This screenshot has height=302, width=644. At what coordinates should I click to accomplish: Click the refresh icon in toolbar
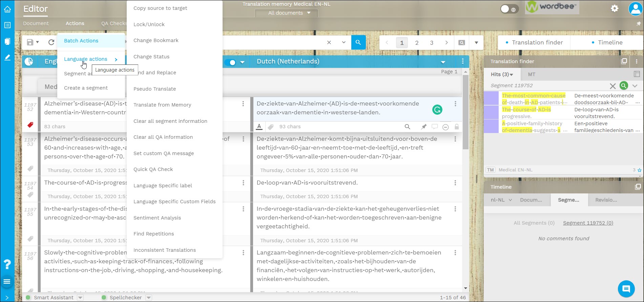coord(51,42)
